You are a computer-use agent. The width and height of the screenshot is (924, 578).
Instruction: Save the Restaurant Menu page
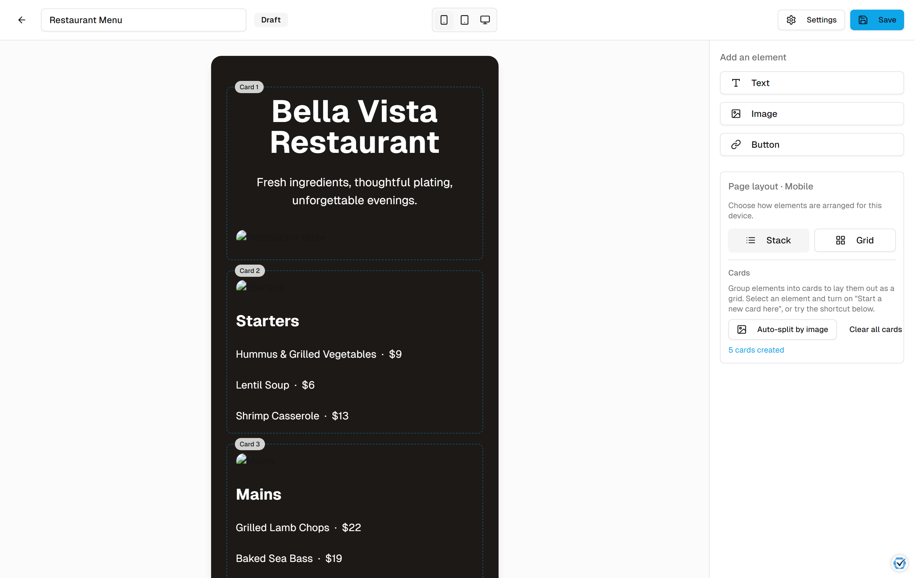877,20
